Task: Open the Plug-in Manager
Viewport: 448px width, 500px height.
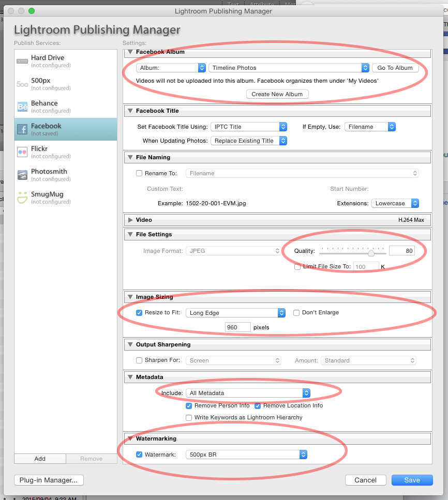Action: [49, 480]
